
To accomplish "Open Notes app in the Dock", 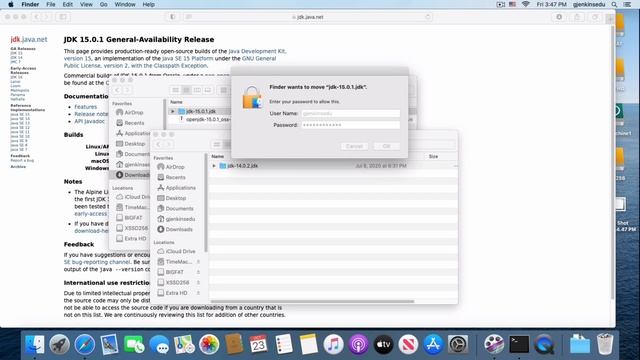I will (309, 344).
